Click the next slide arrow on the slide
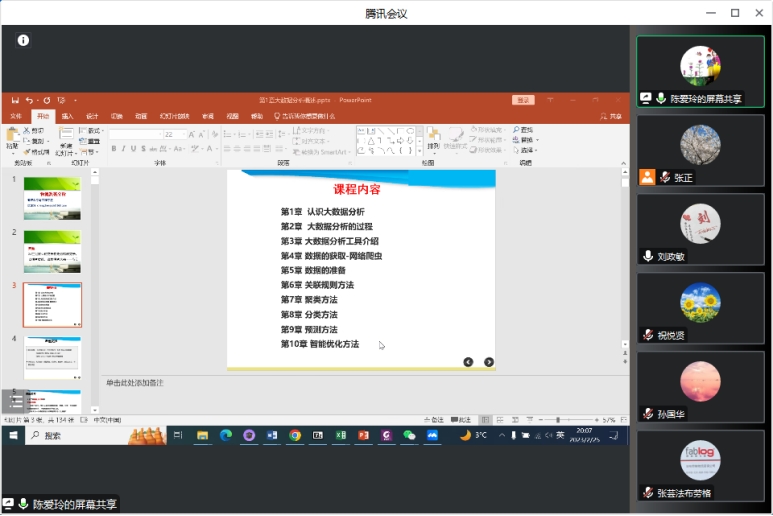The width and height of the screenshot is (773, 516). 489,362
